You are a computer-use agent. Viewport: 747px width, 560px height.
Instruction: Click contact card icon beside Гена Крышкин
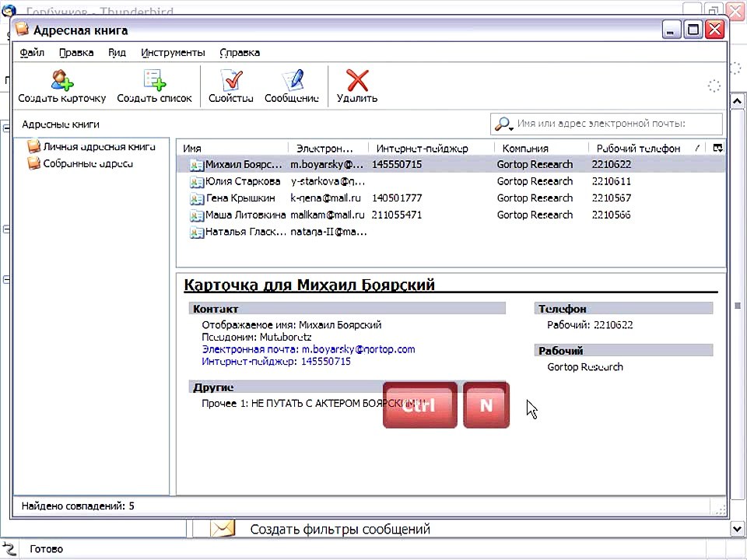pos(196,198)
